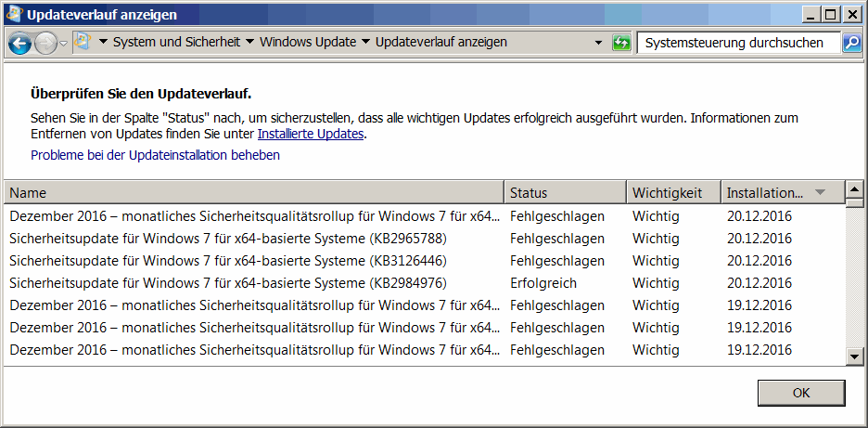This screenshot has height=428, width=868.
Task: Open Probleme bei der Updateinstallation beheben link
Action: (155, 155)
